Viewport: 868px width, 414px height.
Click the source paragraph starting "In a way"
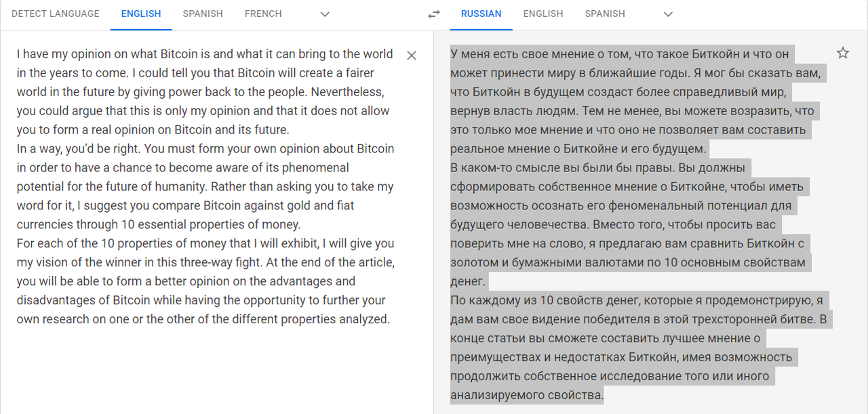click(205, 186)
